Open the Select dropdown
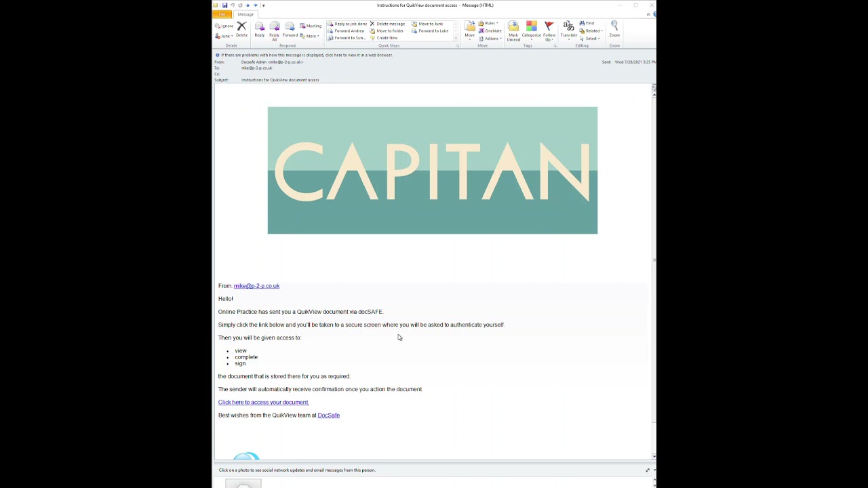 tap(590, 39)
